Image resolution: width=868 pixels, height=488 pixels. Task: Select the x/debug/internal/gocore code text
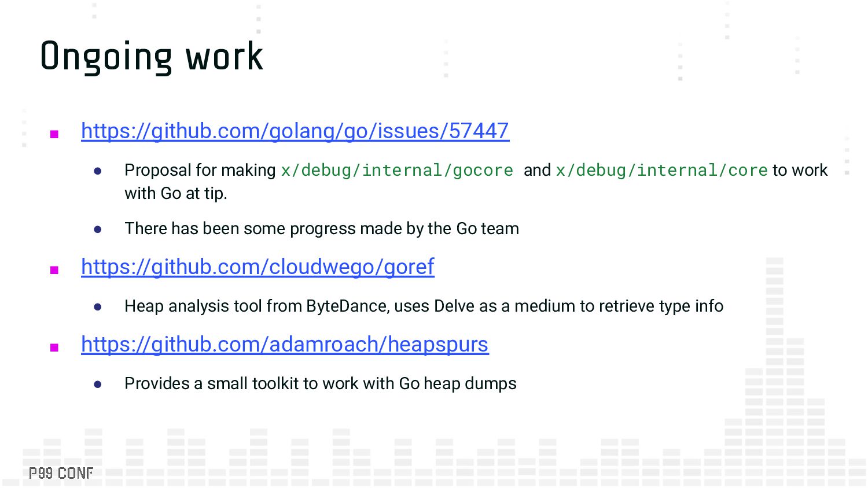[397, 171]
